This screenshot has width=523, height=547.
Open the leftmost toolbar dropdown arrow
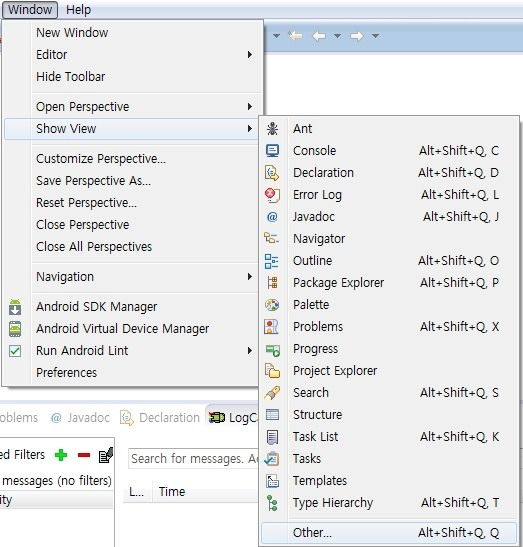(x=276, y=36)
